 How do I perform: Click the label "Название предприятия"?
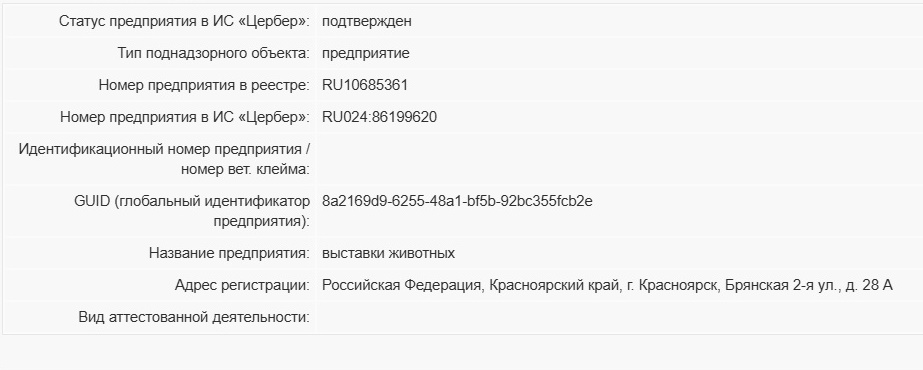(x=229, y=254)
